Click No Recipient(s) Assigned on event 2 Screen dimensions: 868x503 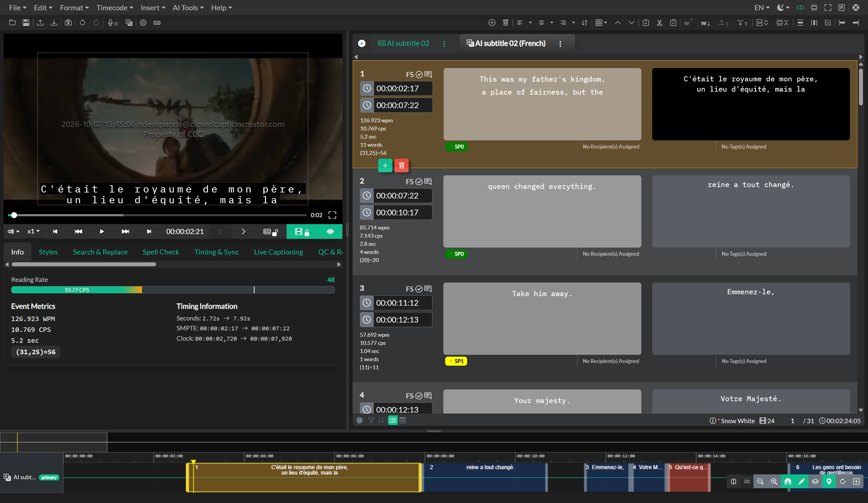611,254
